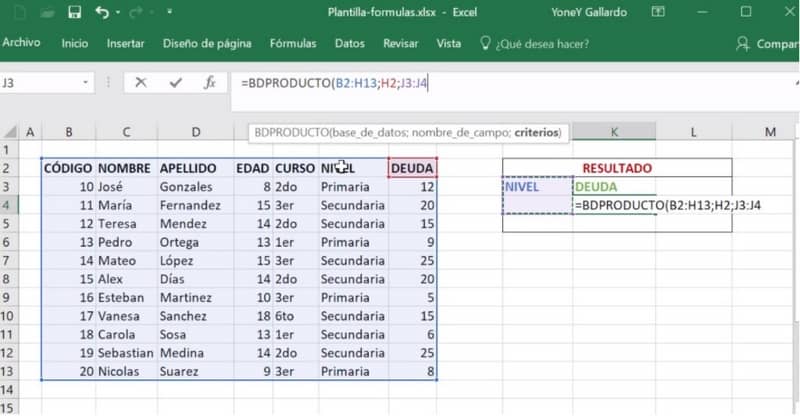Click the Undo arrow icon

pos(101,13)
